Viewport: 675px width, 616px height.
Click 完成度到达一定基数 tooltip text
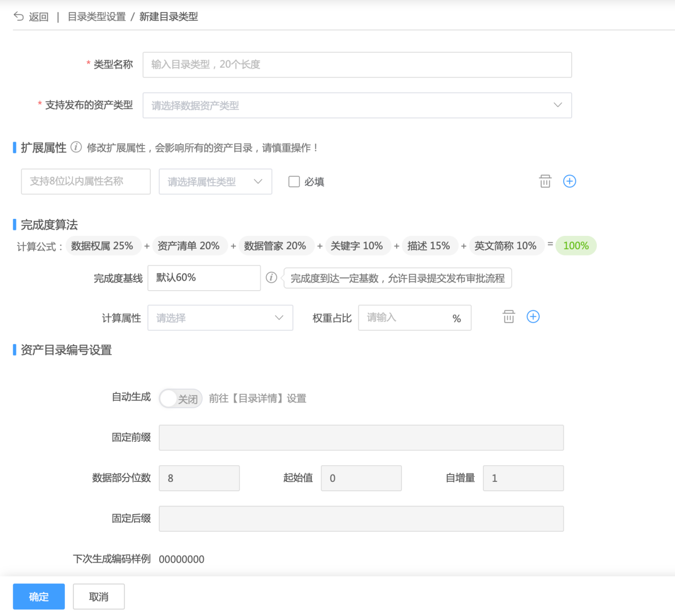tap(398, 278)
